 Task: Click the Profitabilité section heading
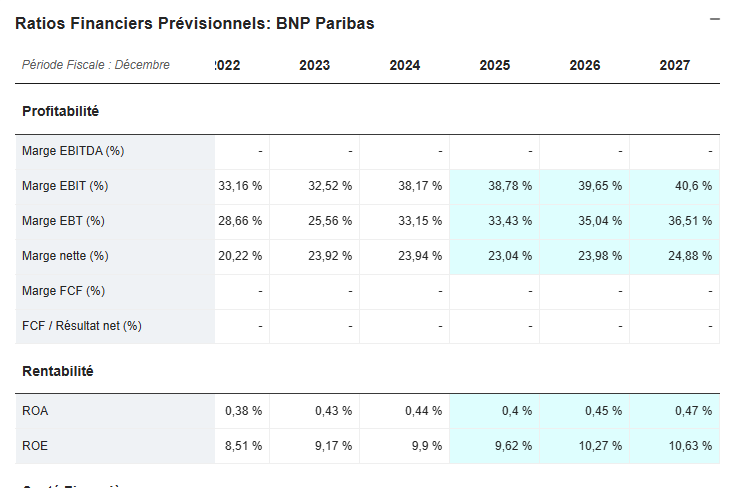(x=60, y=111)
